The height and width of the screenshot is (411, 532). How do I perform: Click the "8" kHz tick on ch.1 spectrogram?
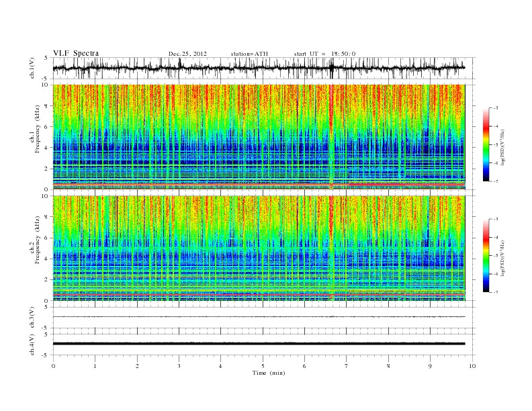click(x=47, y=106)
